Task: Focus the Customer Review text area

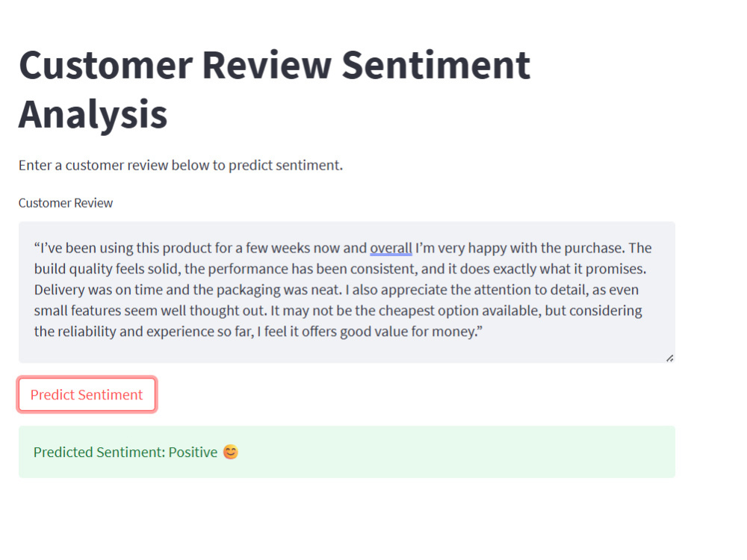Action: pyautogui.click(x=347, y=292)
